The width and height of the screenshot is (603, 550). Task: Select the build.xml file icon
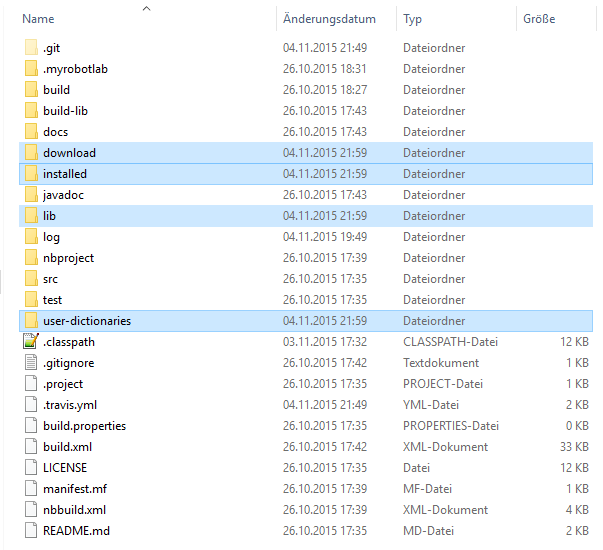[31, 447]
